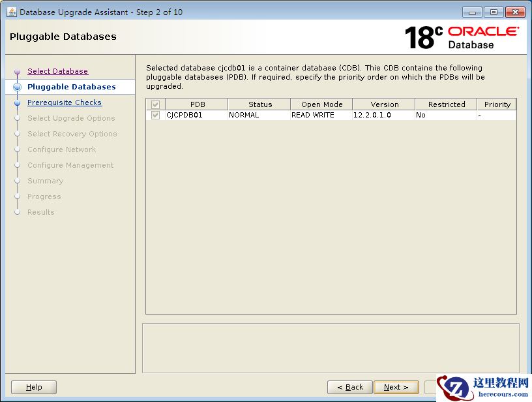
Task: Select the READ WRITE cell
Action: coord(321,115)
